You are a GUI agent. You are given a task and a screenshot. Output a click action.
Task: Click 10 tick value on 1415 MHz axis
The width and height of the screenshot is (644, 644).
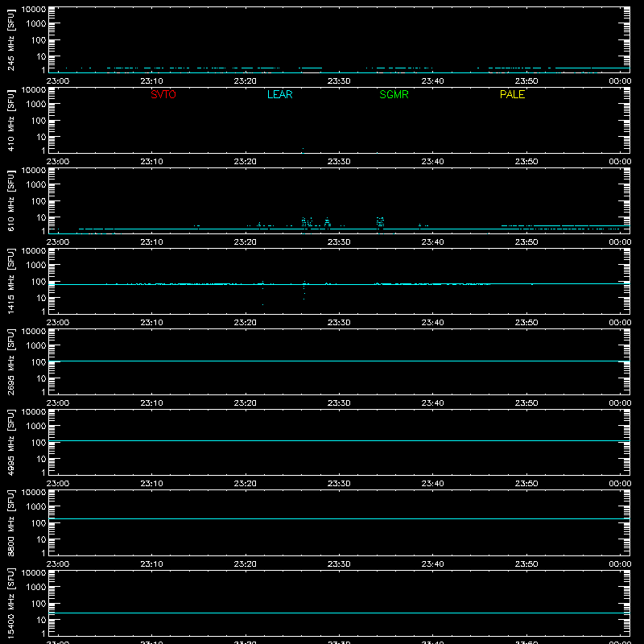click(x=41, y=298)
